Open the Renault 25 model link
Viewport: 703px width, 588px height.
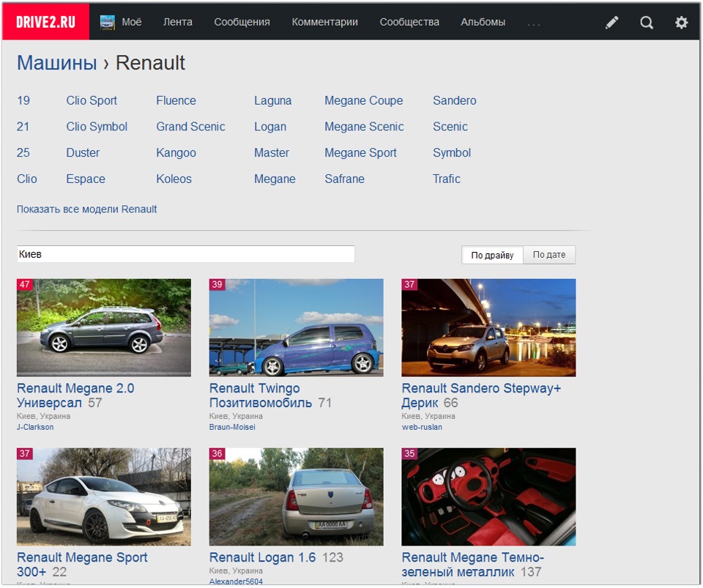[x=23, y=152]
